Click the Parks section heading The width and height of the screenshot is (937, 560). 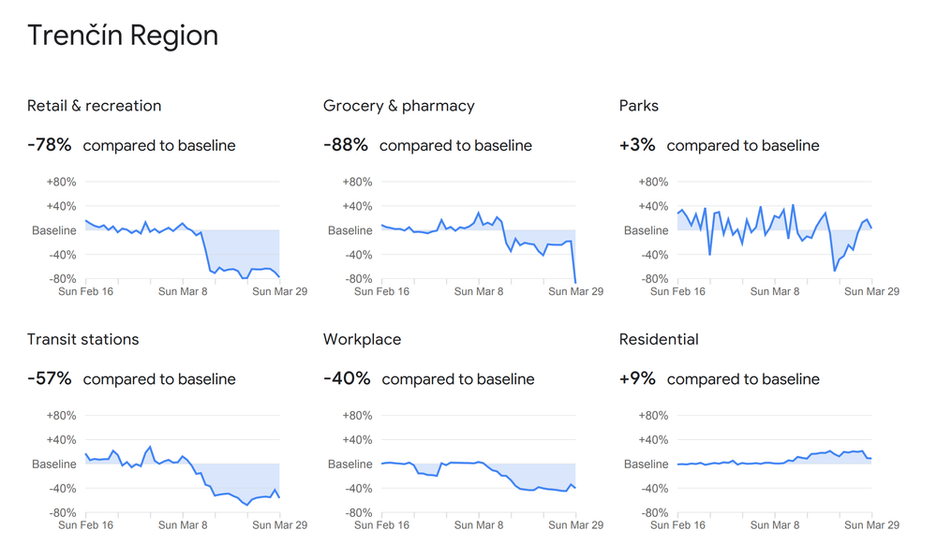(x=639, y=106)
